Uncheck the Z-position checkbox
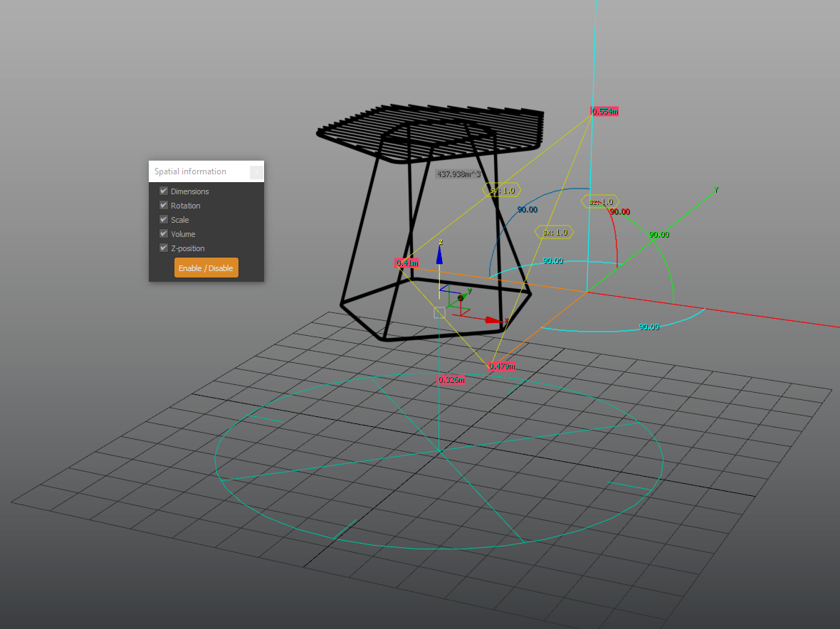This screenshot has height=629, width=840. point(164,248)
